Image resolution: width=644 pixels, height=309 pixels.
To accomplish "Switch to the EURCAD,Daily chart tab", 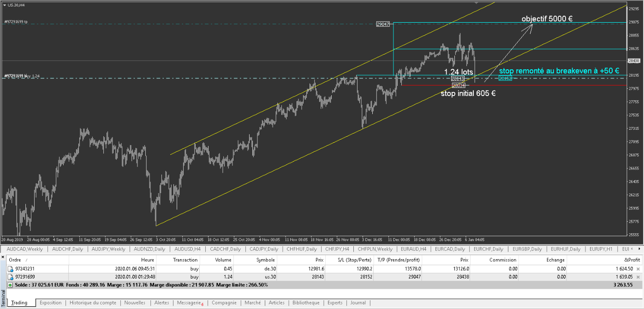I will coord(450,249).
